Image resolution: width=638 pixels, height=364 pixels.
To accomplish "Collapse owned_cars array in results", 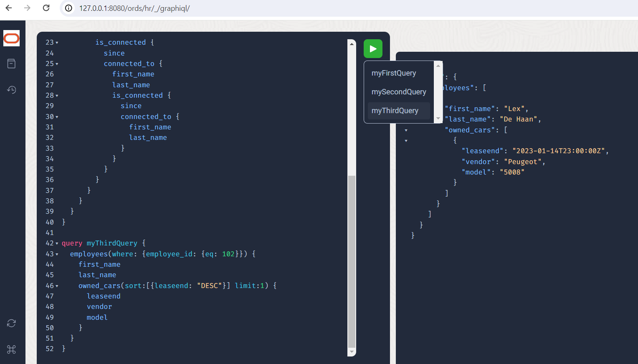I will (x=406, y=130).
